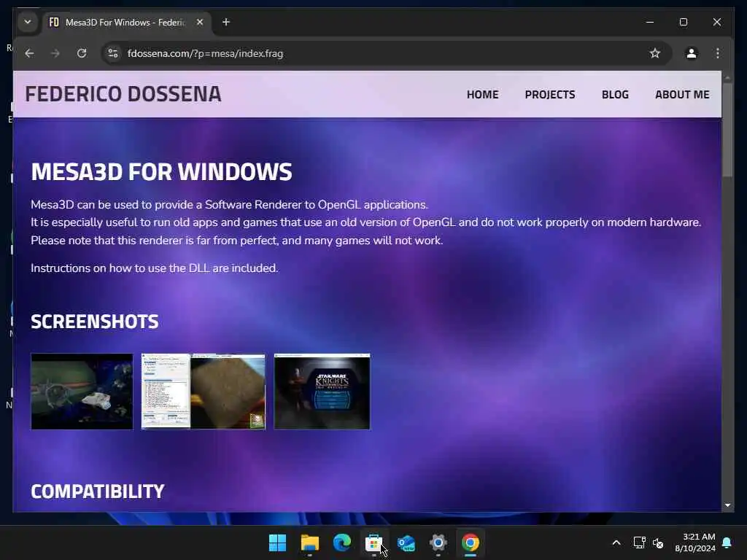Open the notification bell icon
This screenshot has width=747, height=560.
pyautogui.click(x=727, y=542)
